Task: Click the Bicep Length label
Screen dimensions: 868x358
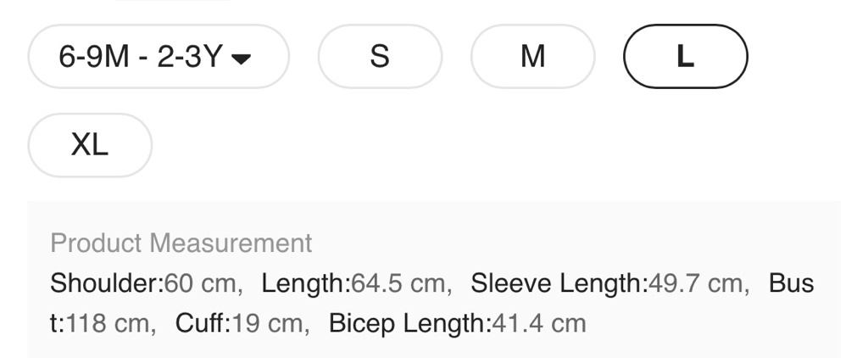Action: click(x=409, y=323)
